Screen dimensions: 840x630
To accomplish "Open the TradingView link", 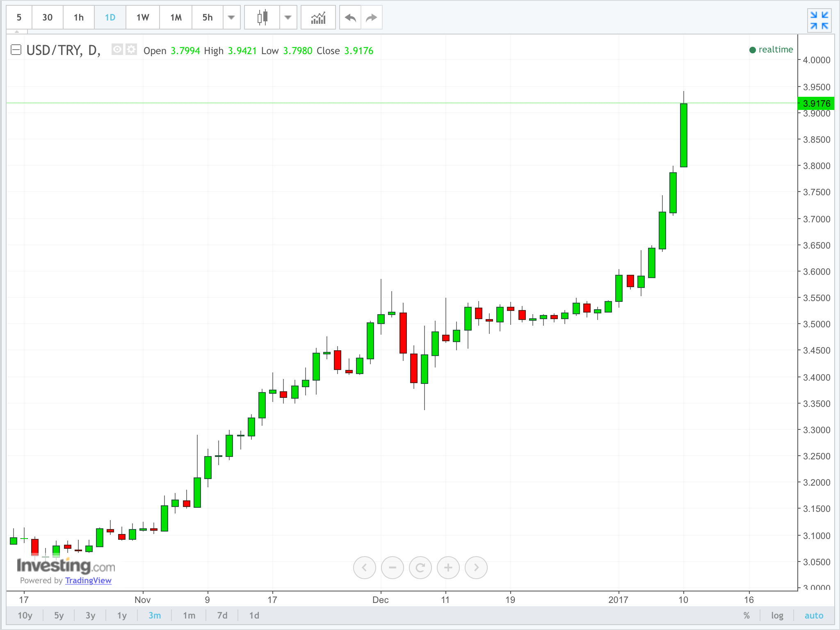I will (x=88, y=580).
